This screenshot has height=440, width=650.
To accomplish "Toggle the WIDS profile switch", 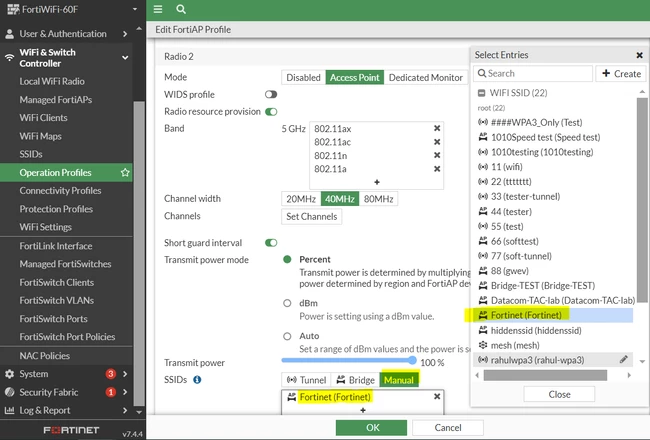I will (x=271, y=95).
